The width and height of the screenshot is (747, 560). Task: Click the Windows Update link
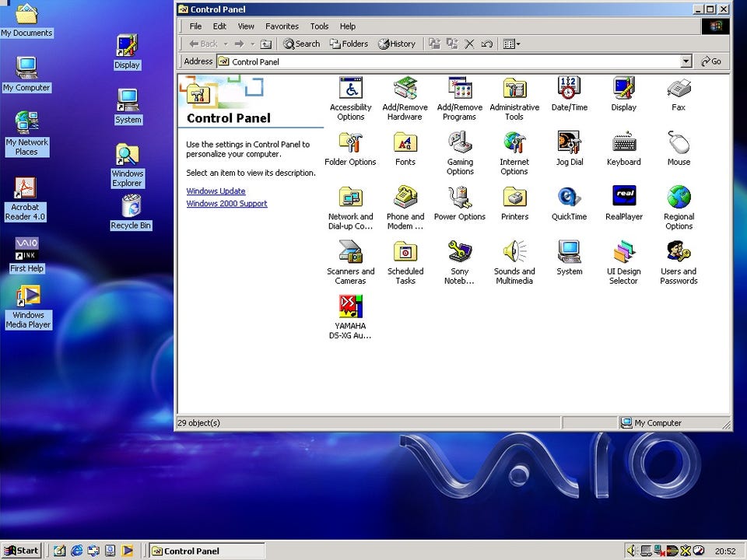216,191
